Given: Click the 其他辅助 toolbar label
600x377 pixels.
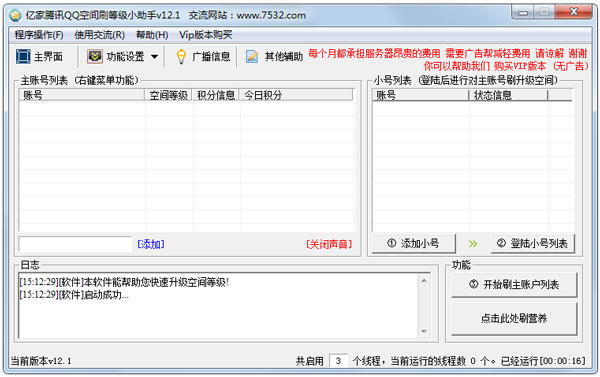Looking at the screenshot, I should click(x=284, y=57).
